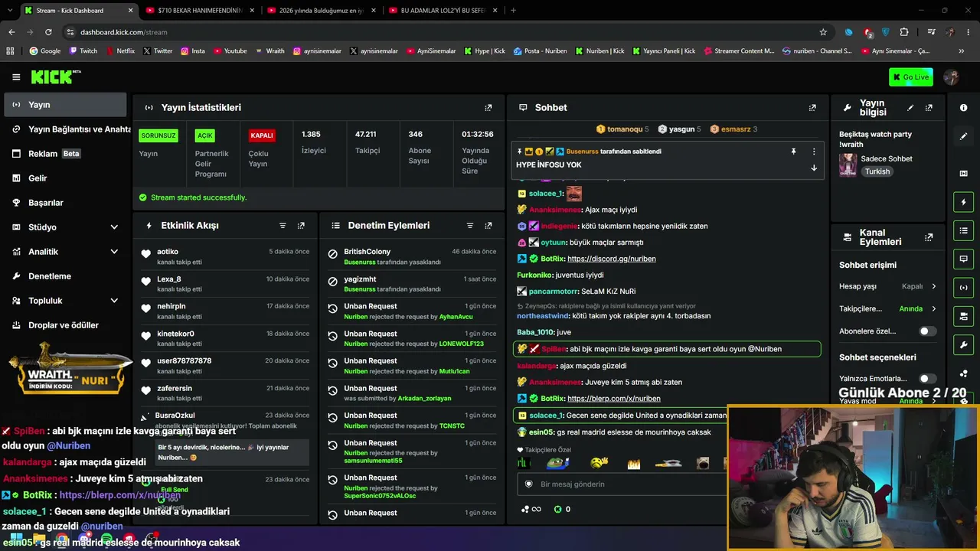The height and width of the screenshot is (551, 980).
Task: Switch to the 2026 yılında Bulduğumuz browser tab
Action: [x=322, y=11]
